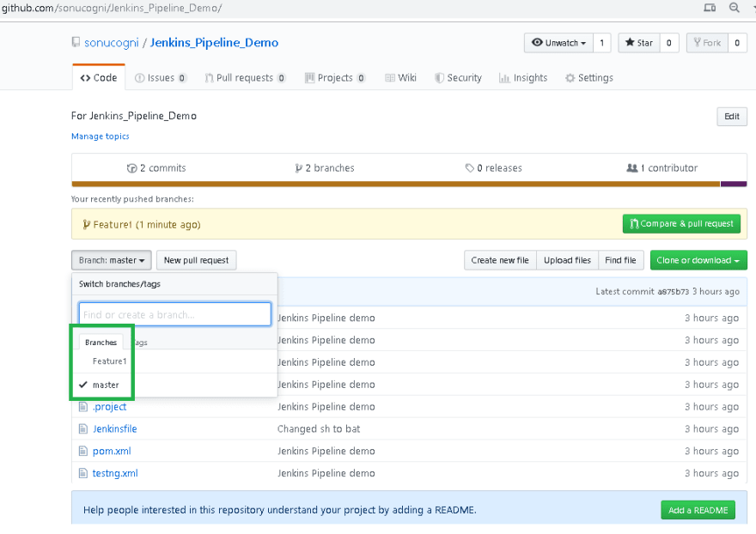Open the Insights tab
This screenshot has width=756, height=534.
pos(523,77)
